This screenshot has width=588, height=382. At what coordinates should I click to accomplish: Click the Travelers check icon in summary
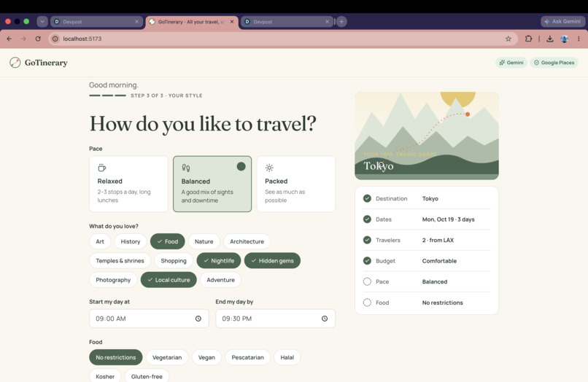(x=367, y=240)
